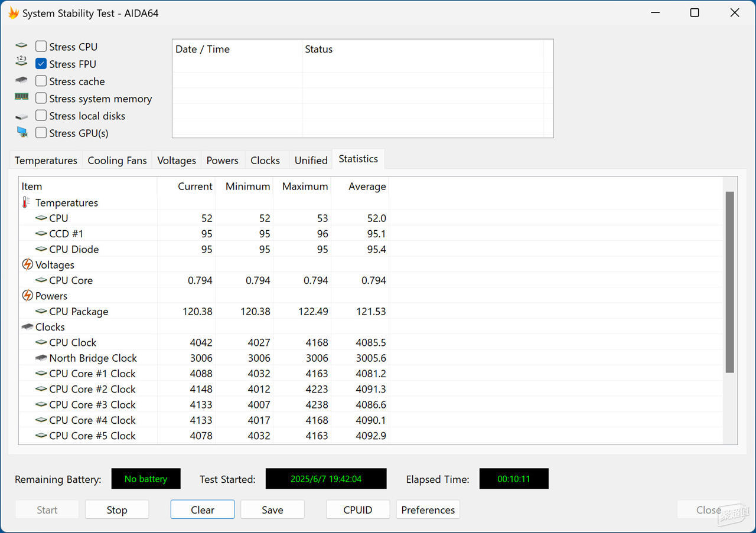This screenshot has width=756, height=533.
Task: Enable the Stress cache checkbox
Action: pyautogui.click(x=41, y=81)
